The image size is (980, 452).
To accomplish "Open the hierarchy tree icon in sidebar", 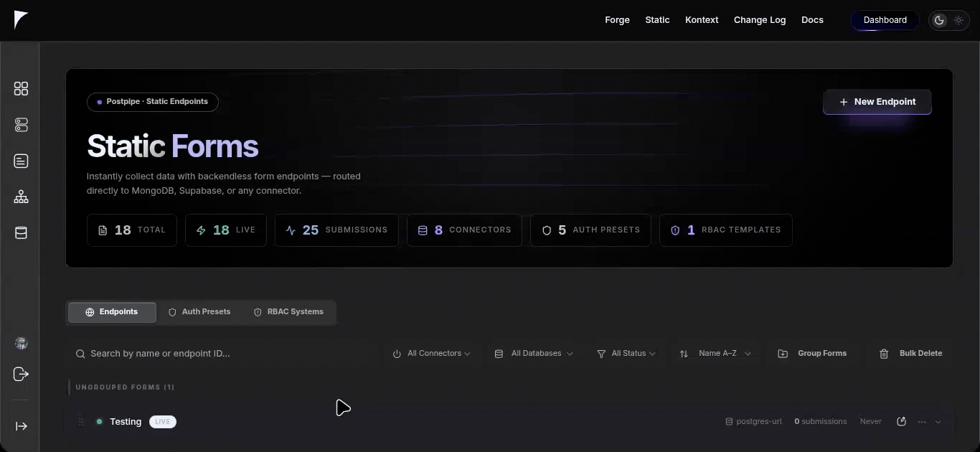I will point(21,197).
